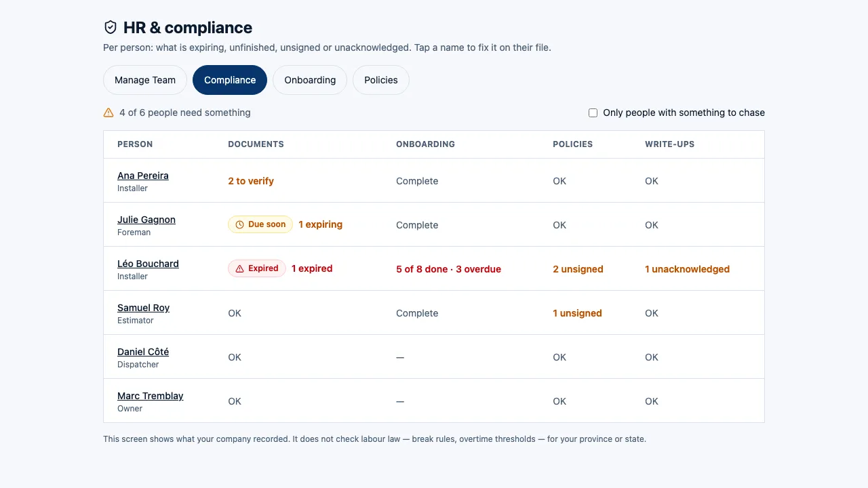
Task: Click the HR & compliance heading
Action: click(188, 28)
